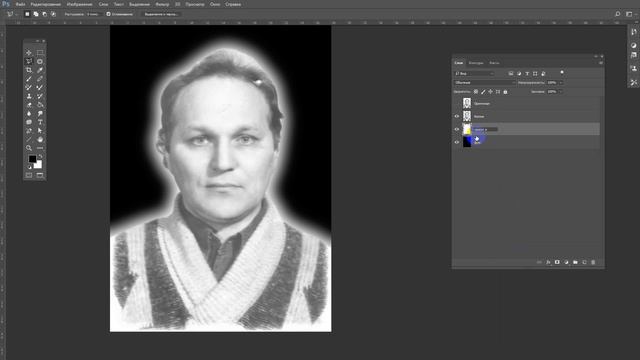Filter layers by type T icon
This screenshot has height=360, width=640.
tap(527, 73)
